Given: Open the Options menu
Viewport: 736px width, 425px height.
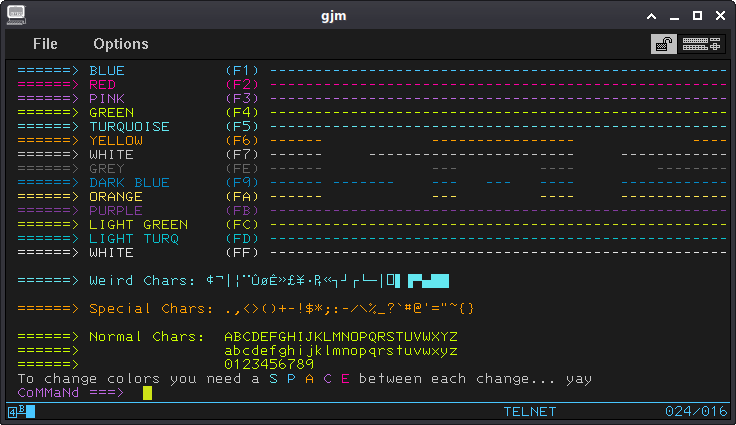Looking at the screenshot, I should tap(121, 44).
